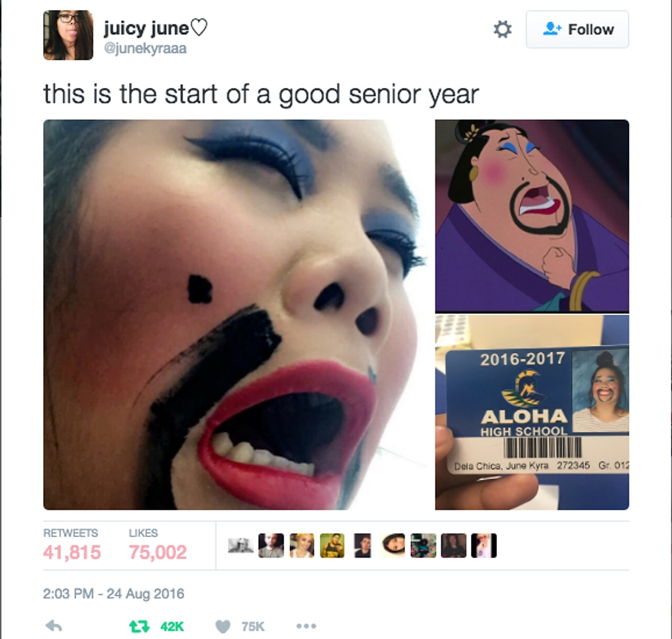Image resolution: width=672 pixels, height=639 pixels.
Task: Click the reply arrow icon
Action: click(54, 626)
